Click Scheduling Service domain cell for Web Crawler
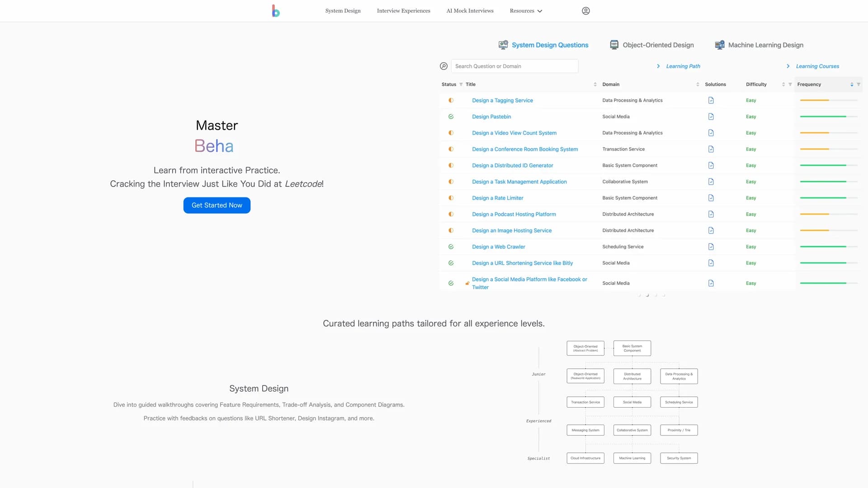The width and height of the screenshot is (868, 488). (623, 247)
